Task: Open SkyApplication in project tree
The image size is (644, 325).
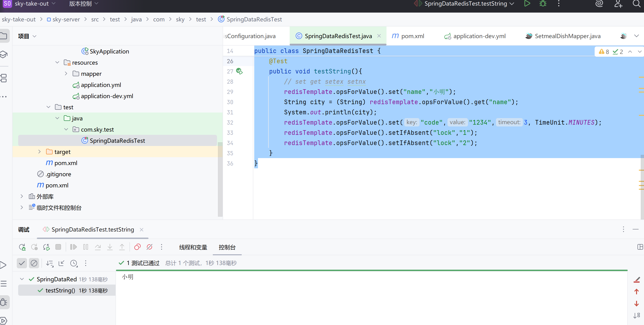Action: tap(105, 51)
